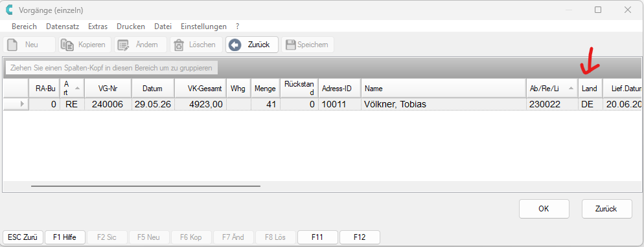Click the Ändern edit icon
Viewport: 644px width, 247px height.
[123, 45]
